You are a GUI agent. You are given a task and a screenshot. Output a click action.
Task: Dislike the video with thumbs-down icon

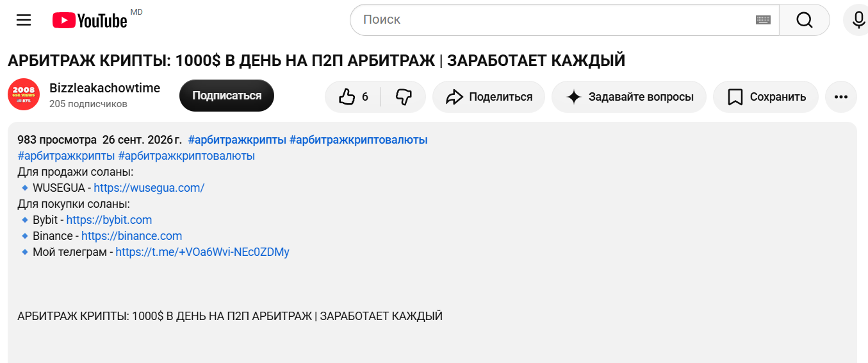point(404,97)
